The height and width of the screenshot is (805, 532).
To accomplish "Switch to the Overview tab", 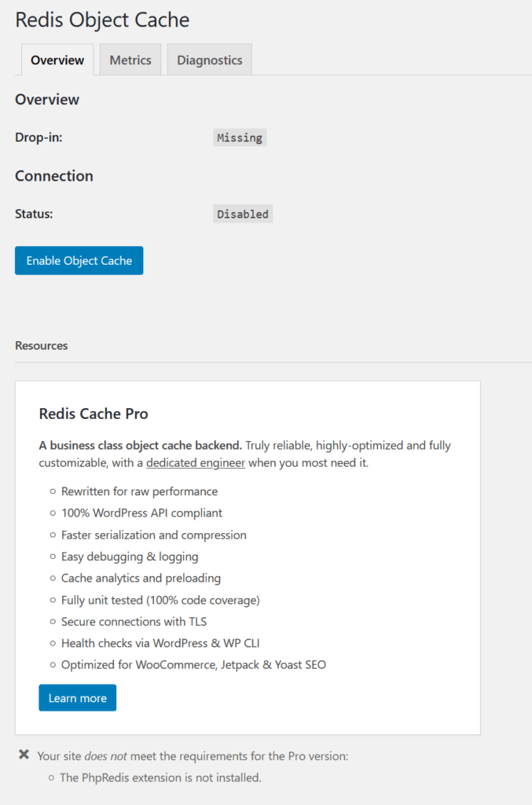I will (57, 60).
